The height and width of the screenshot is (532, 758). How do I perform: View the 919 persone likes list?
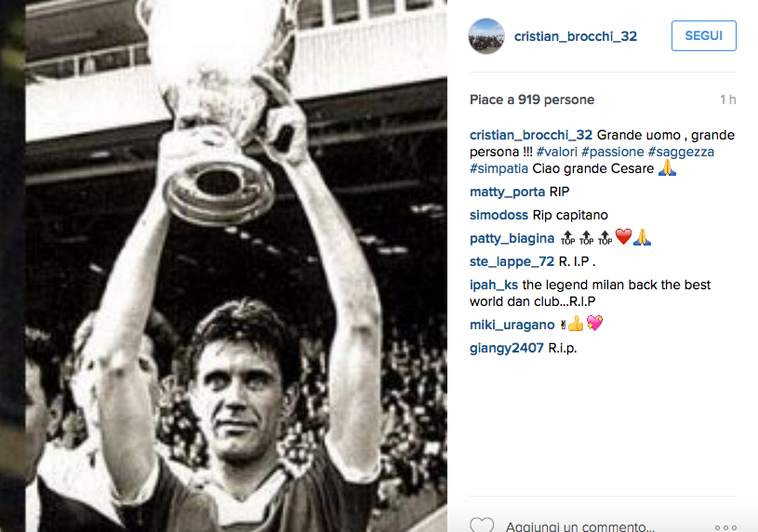click(556, 100)
